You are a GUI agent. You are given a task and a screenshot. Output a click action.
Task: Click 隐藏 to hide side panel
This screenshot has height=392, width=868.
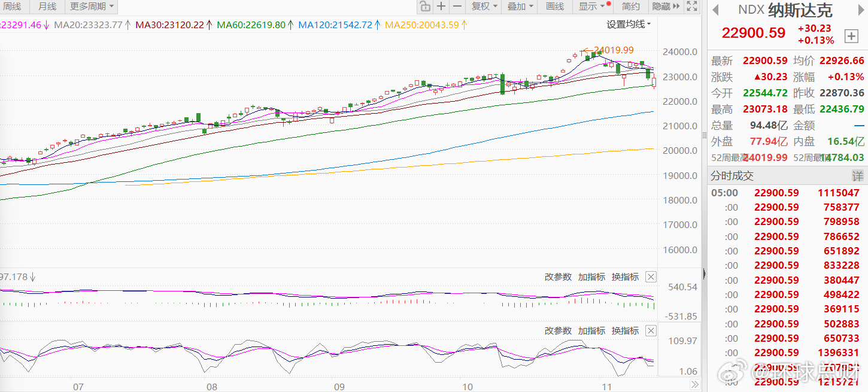tap(666, 7)
